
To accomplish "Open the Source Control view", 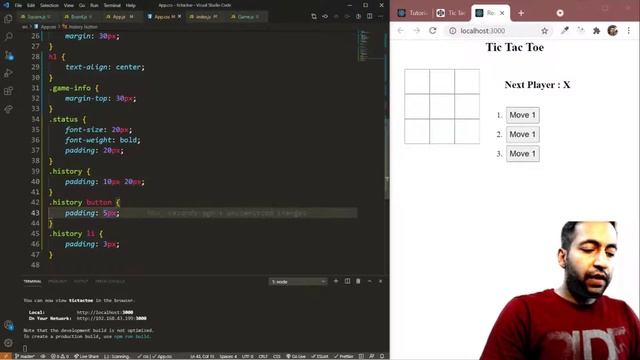I will coord(8,55).
